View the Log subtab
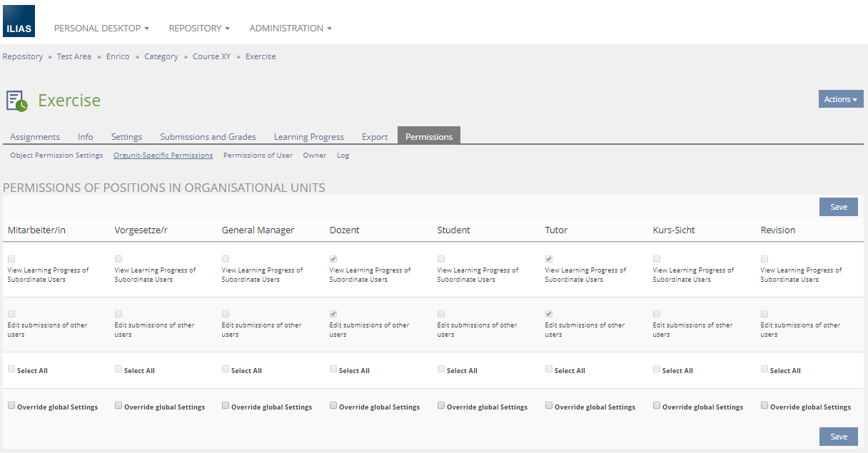This screenshot has height=453, width=868. point(343,156)
